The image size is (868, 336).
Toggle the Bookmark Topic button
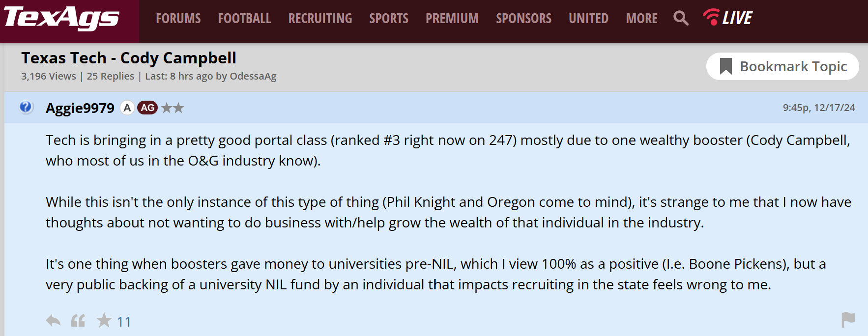click(782, 66)
